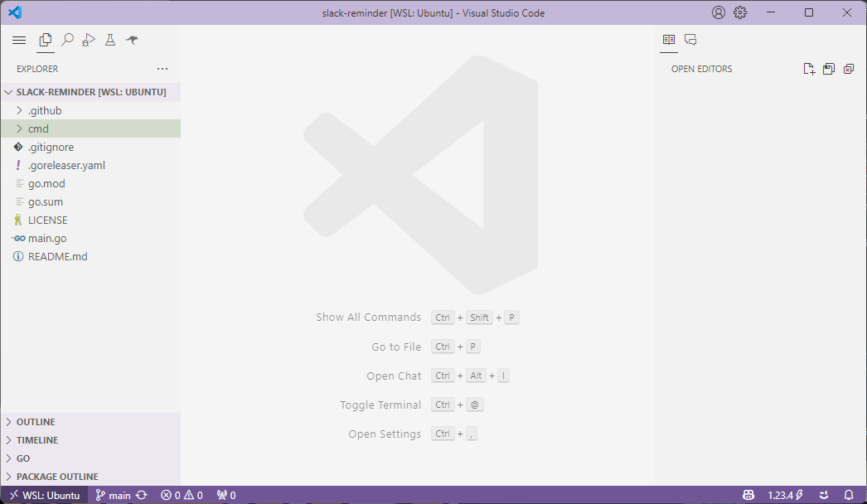This screenshot has width=867, height=504.
Task: Open Problems via the errors and warnings indicator
Action: point(182,495)
